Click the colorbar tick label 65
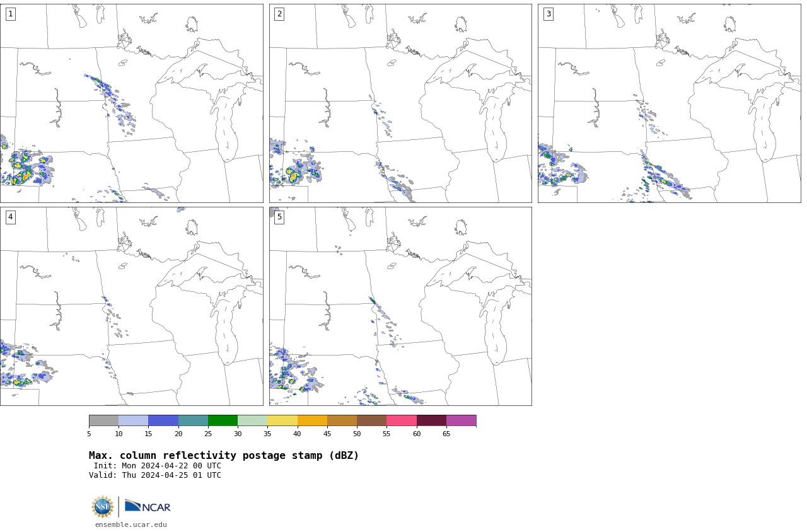Viewport: 807px width, 532px height. (446, 434)
